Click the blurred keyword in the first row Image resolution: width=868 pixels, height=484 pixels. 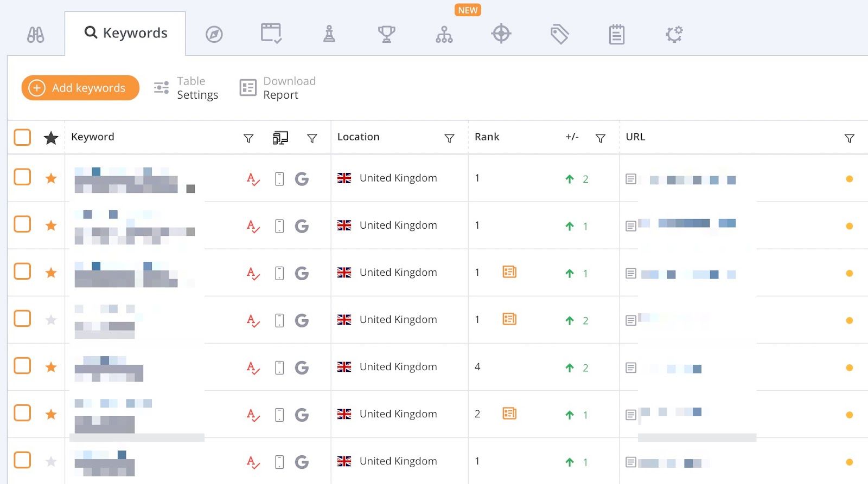coord(135,180)
